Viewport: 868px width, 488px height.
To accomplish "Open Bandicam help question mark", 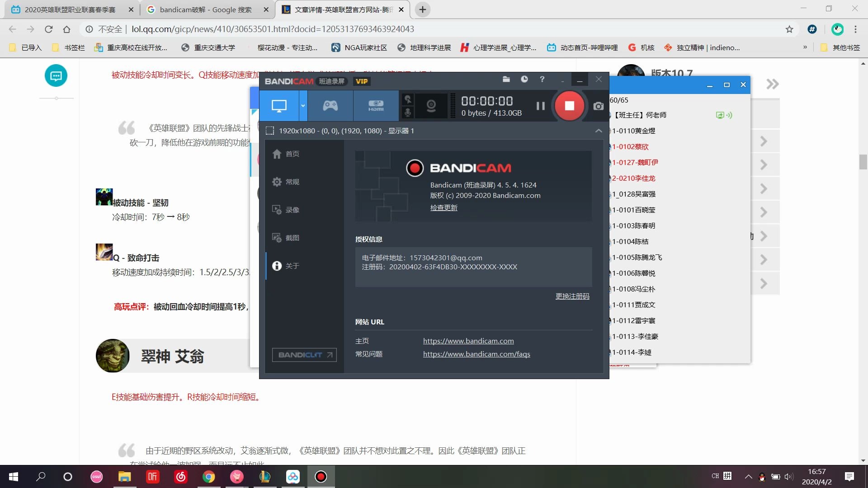I will [542, 79].
